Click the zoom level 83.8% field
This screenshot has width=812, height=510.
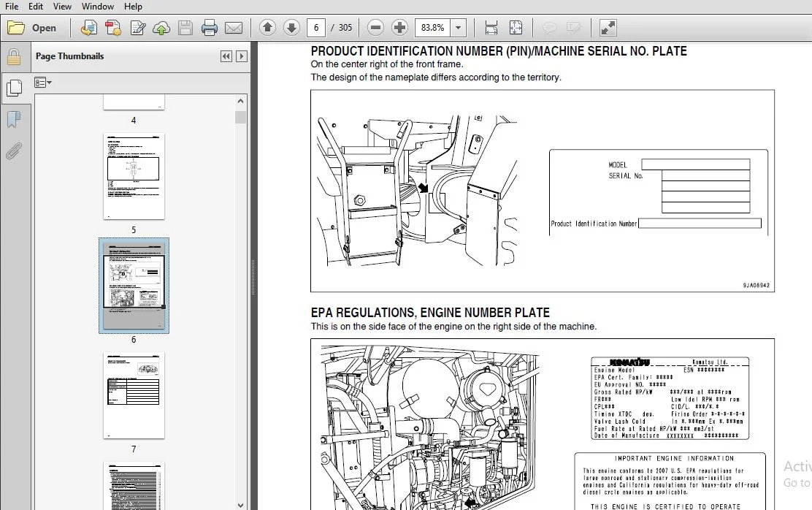pyautogui.click(x=433, y=28)
